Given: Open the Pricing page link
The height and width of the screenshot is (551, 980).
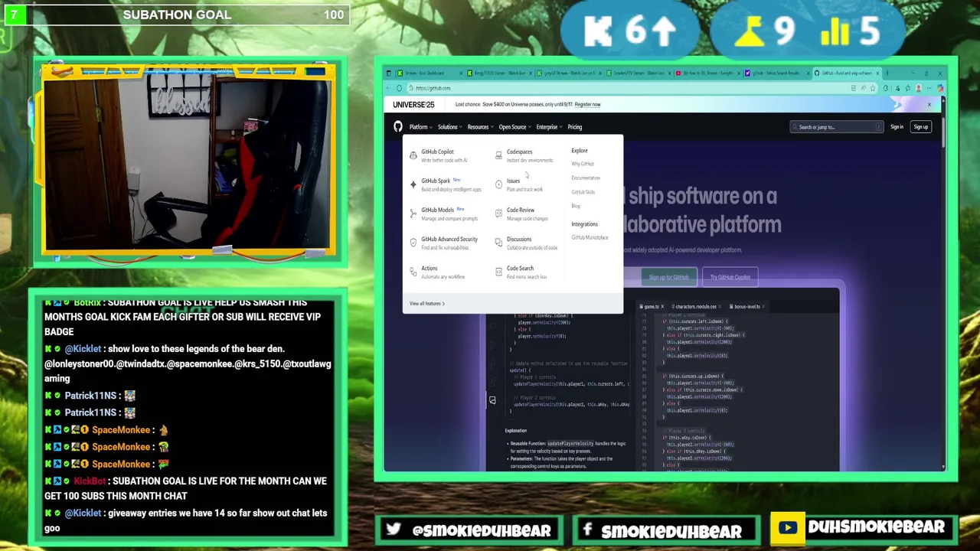Looking at the screenshot, I should [x=575, y=127].
